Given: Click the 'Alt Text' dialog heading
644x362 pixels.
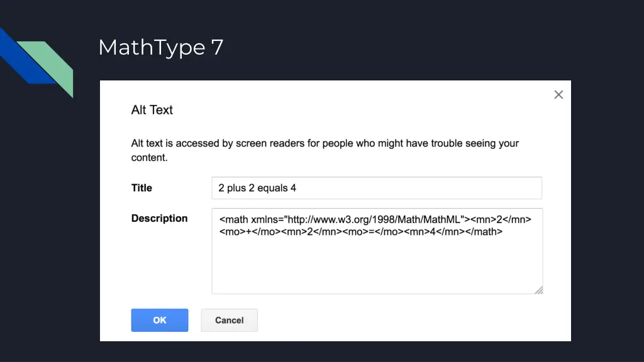Looking at the screenshot, I should coord(152,110).
